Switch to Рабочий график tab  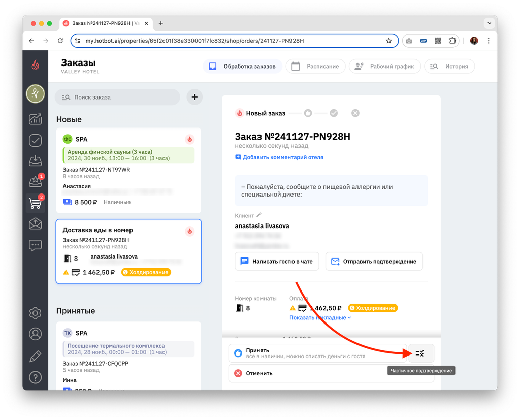pos(385,66)
